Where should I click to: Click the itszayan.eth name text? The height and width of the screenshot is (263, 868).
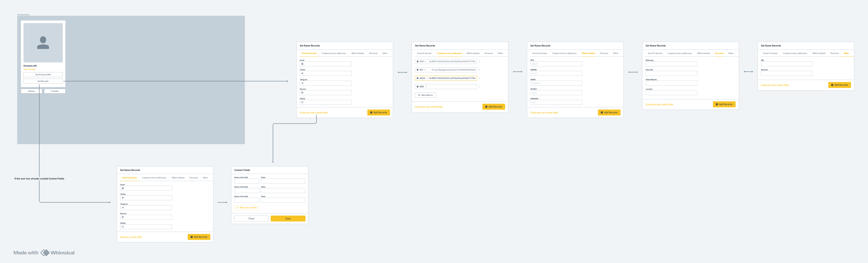click(x=30, y=66)
